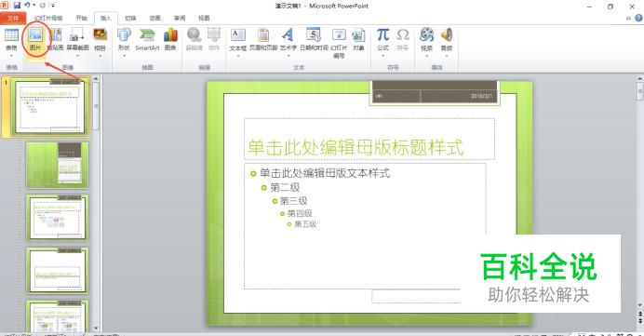Select the third layout thumbnail

[x=58, y=218]
